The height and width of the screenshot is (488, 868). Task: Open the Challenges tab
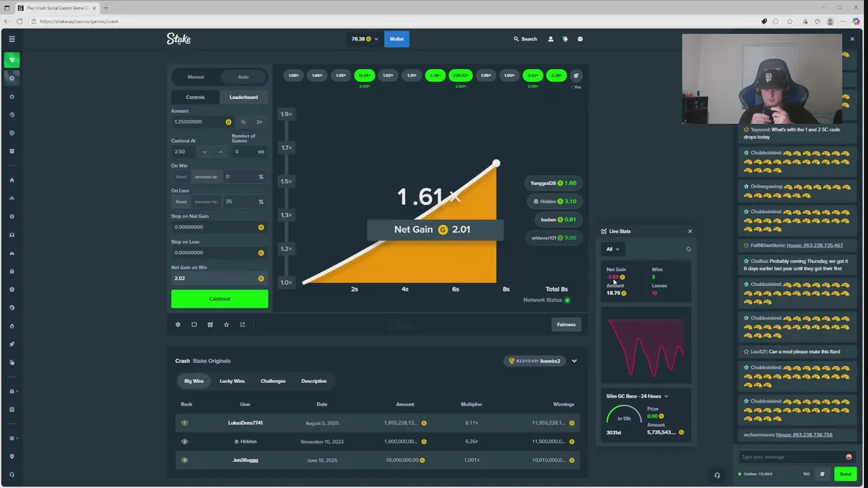273,381
